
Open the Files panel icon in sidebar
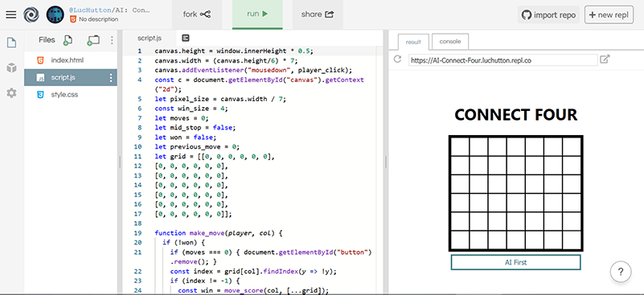(x=11, y=43)
